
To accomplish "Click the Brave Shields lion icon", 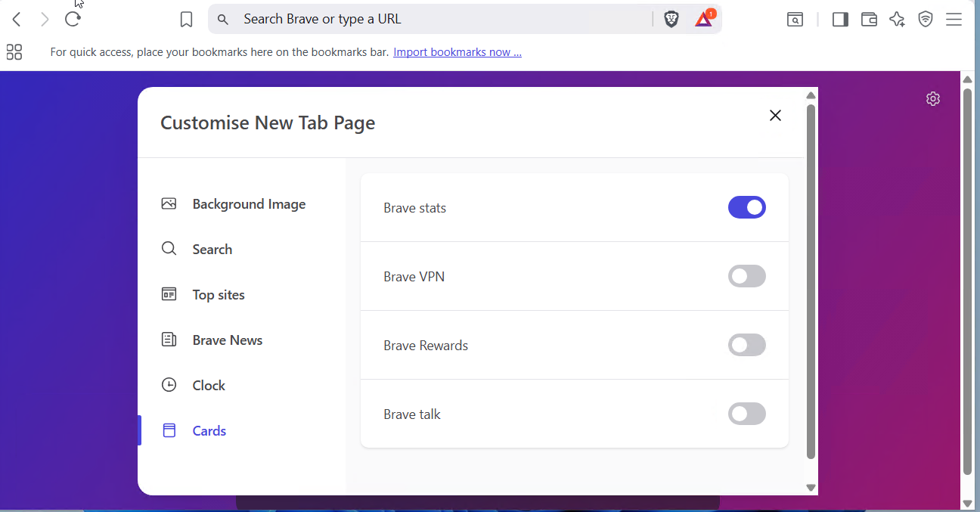I will 671,20.
